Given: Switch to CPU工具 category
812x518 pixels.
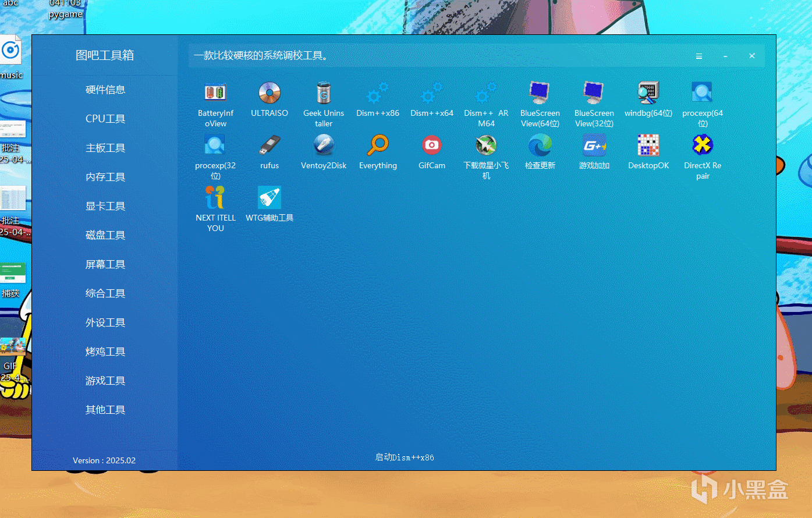Looking at the screenshot, I should (105, 119).
